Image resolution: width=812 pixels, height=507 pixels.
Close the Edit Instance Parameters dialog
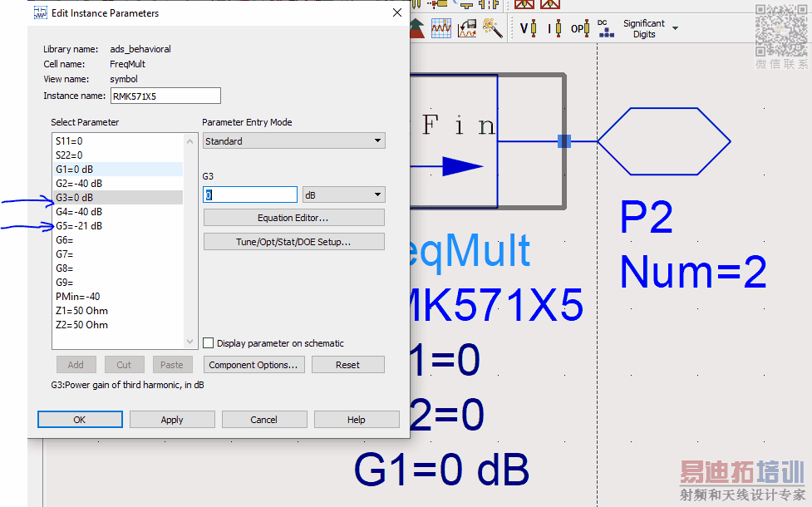tap(397, 12)
